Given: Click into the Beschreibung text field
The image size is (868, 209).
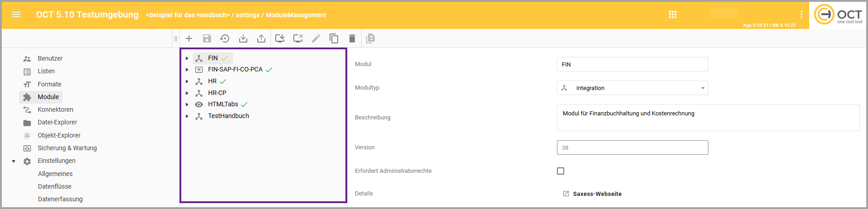Looking at the screenshot, I should [x=708, y=118].
